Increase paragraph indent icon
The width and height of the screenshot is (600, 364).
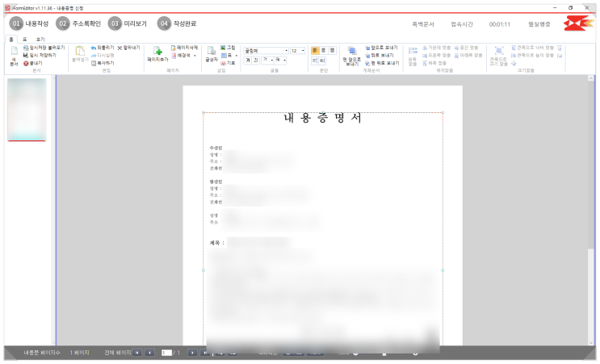[322, 61]
